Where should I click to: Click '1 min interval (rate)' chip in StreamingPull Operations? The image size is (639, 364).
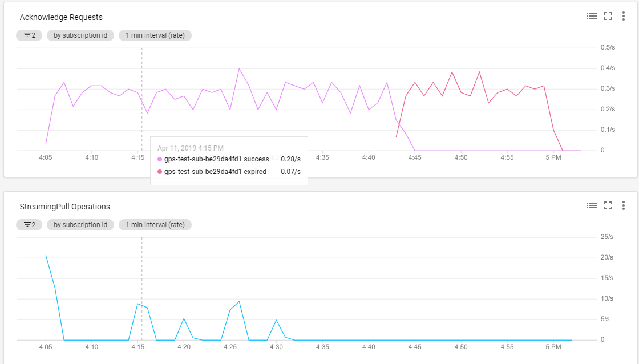(155, 225)
